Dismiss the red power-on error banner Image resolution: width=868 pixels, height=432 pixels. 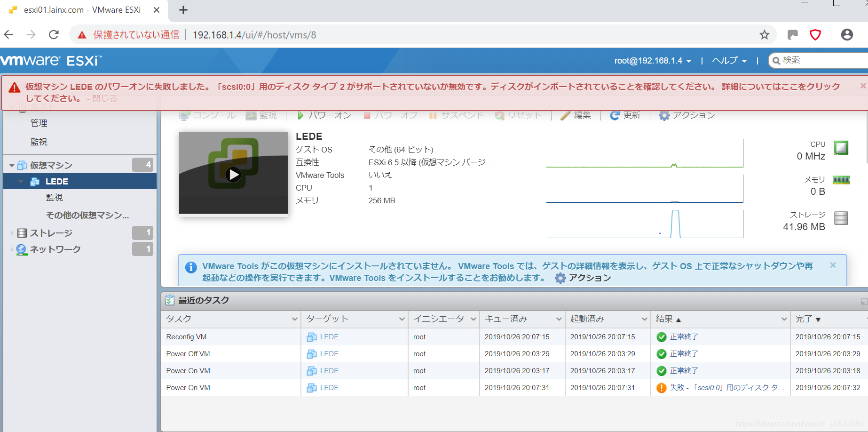863,86
